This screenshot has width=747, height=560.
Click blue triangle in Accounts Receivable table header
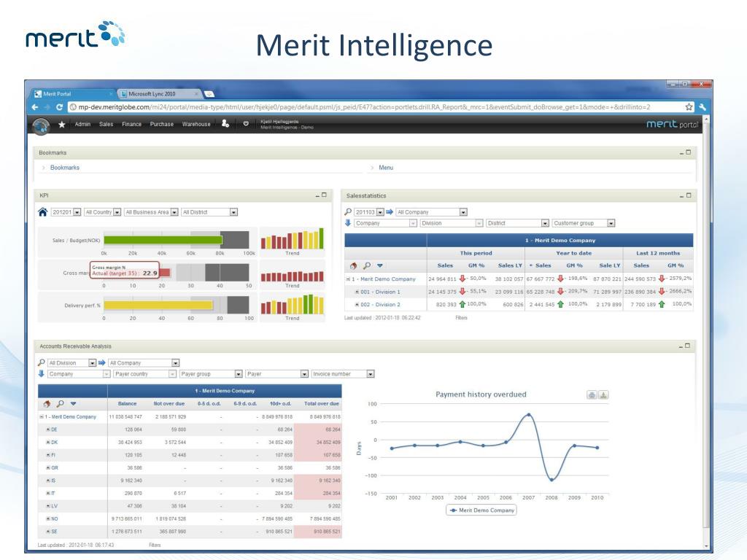click(74, 404)
